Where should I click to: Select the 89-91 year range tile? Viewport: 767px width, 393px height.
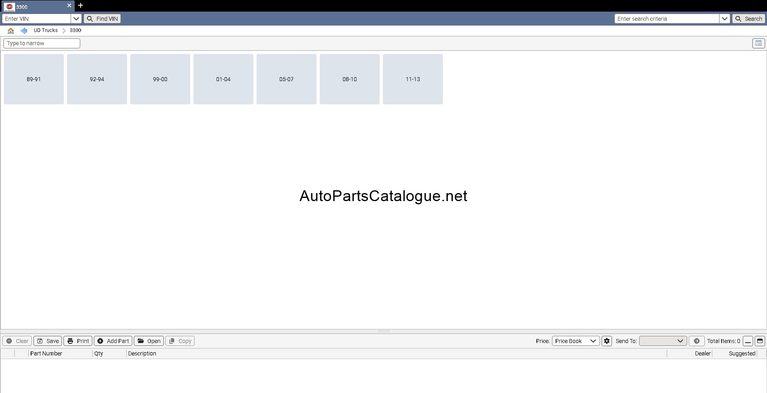coord(34,79)
